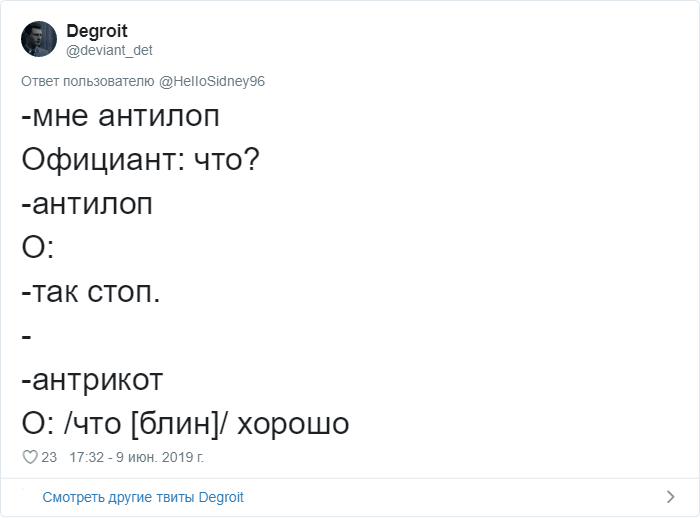Open the @HelloSidney96 mention

tap(212, 81)
